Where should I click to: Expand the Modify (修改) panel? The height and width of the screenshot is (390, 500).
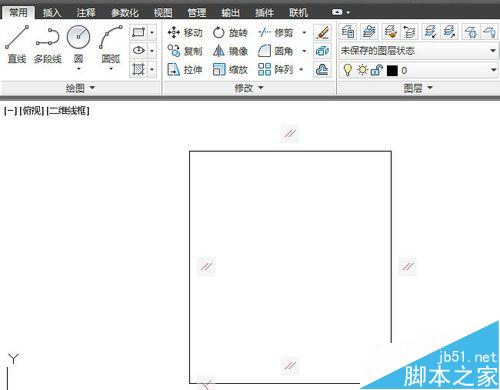[x=249, y=88]
